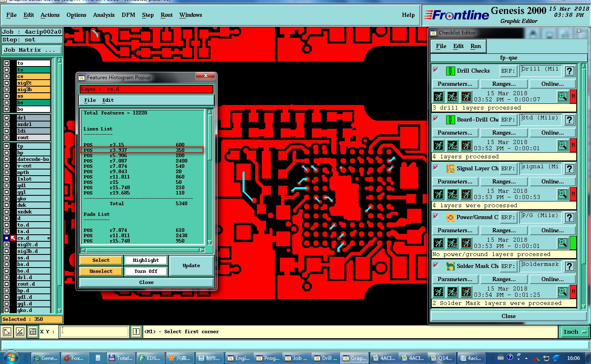Click the red profile run icon under Drill Checks
Image resolution: width=591 pixels, height=364 pixels.
point(466,96)
